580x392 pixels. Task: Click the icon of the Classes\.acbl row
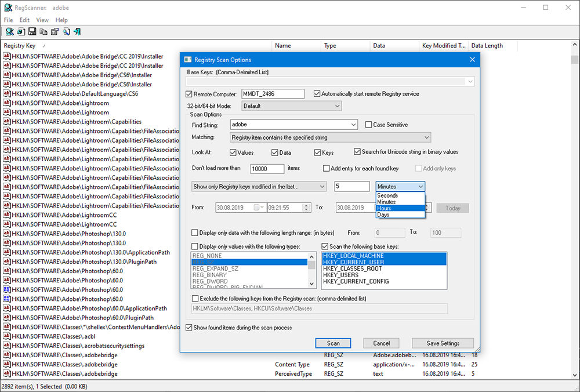click(6, 336)
